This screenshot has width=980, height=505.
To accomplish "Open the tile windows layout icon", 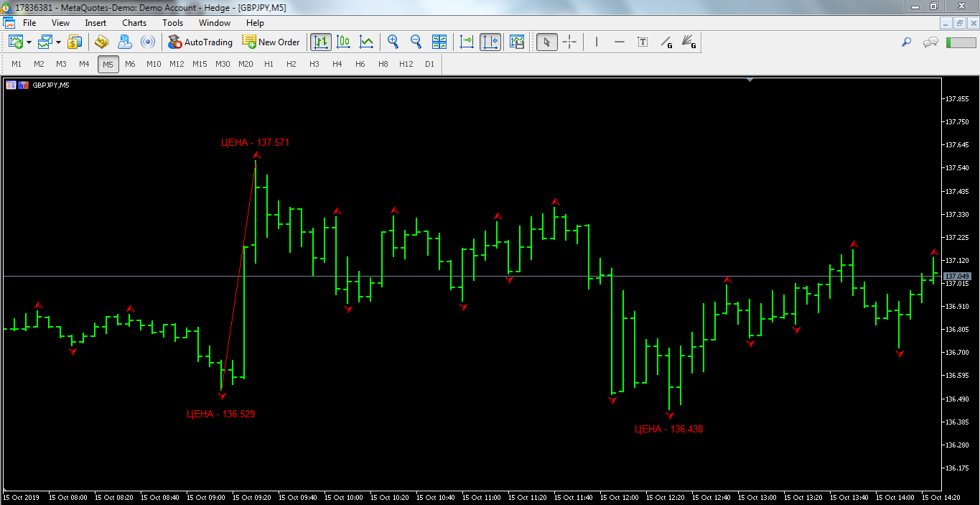I will [439, 42].
